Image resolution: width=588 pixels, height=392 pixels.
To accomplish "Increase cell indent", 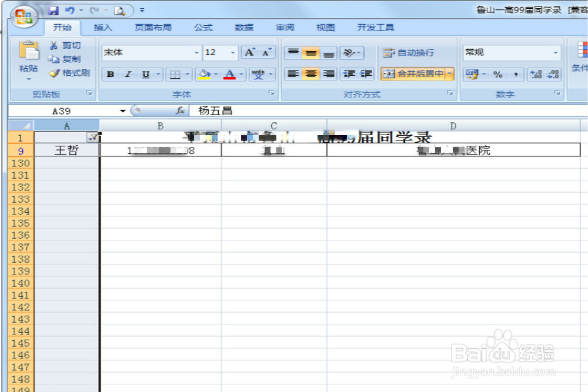I will tap(366, 73).
